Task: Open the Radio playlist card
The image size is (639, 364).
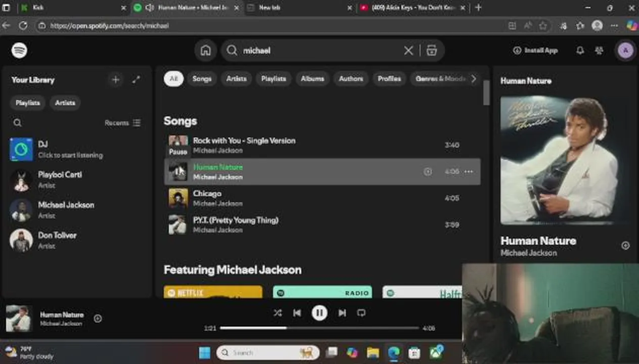Action: [323, 292]
